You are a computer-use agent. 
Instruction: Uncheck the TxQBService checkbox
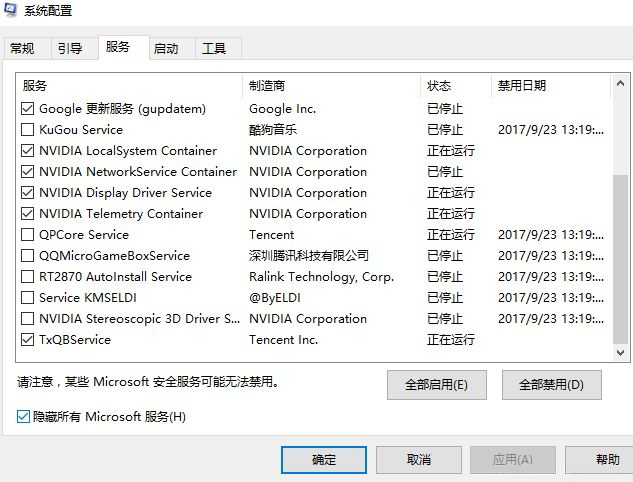pos(27,339)
